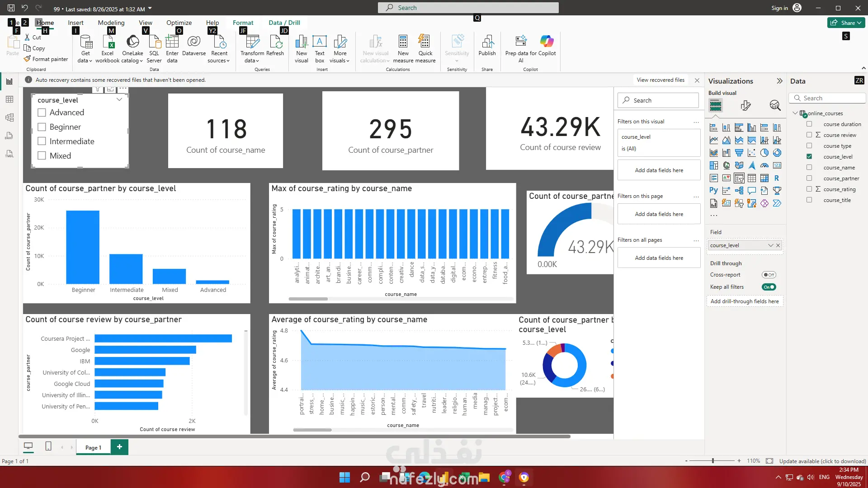Open the Optimize ribbon tab
868x488 pixels.
point(179,23)
